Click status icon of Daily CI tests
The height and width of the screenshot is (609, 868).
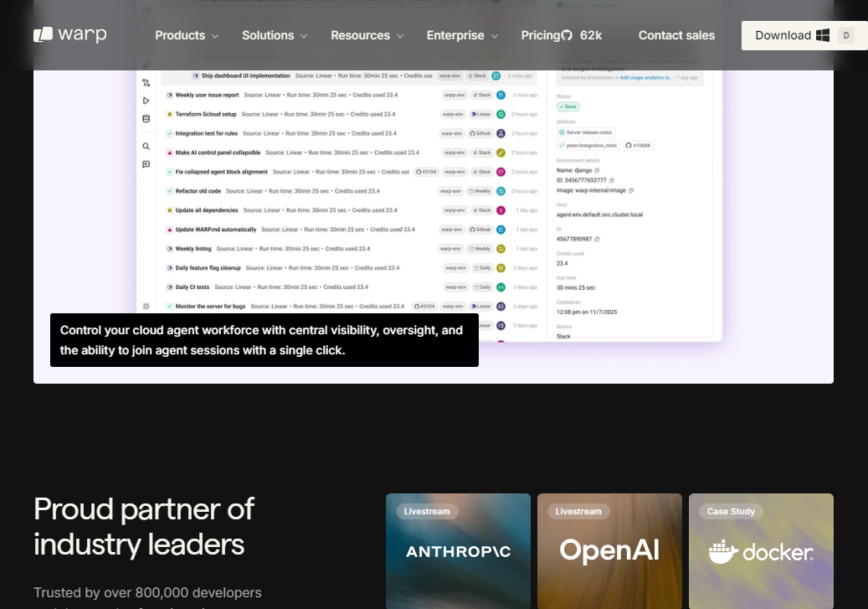tap(169, 287)
